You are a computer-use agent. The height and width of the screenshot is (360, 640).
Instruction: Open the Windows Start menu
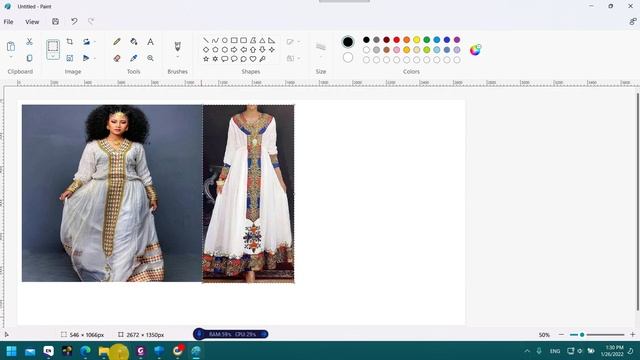pyautogui.click(x=11, y=351)
